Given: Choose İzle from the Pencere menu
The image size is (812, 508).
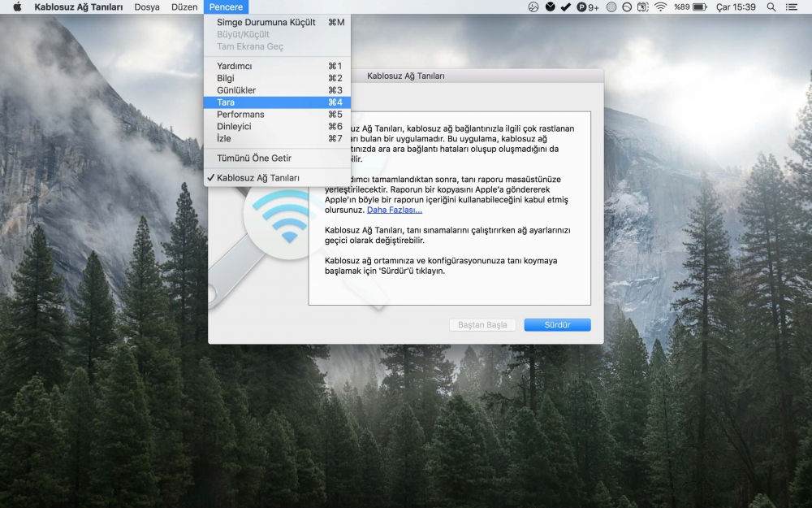Looking at the screenshot, I should tap(277, 138).
